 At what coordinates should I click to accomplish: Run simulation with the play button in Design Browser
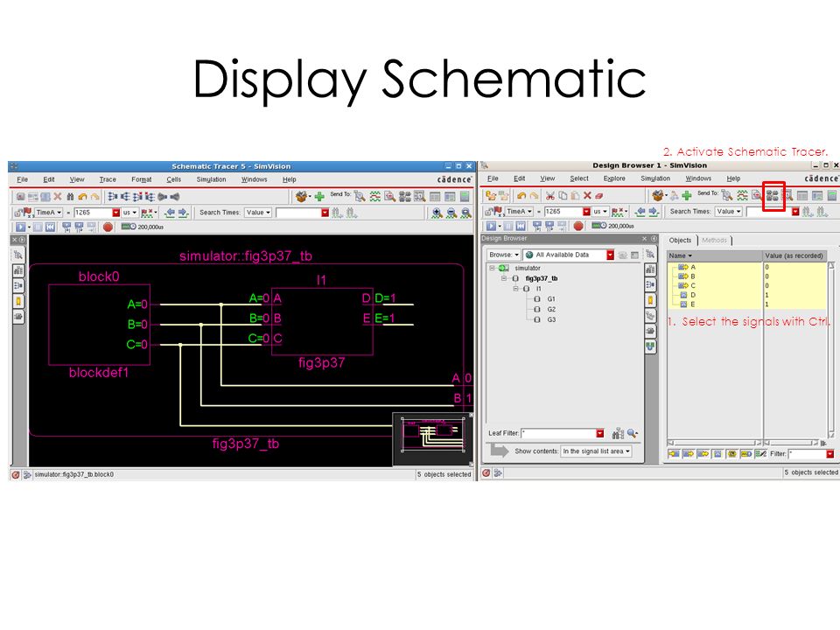coord(491,226)
